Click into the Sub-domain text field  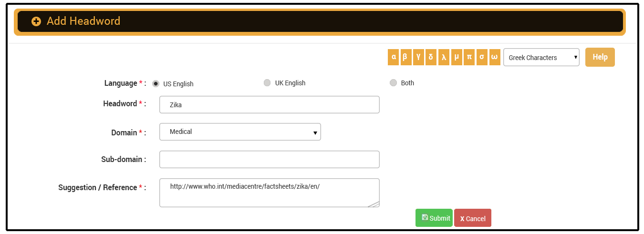coord(269,160)
